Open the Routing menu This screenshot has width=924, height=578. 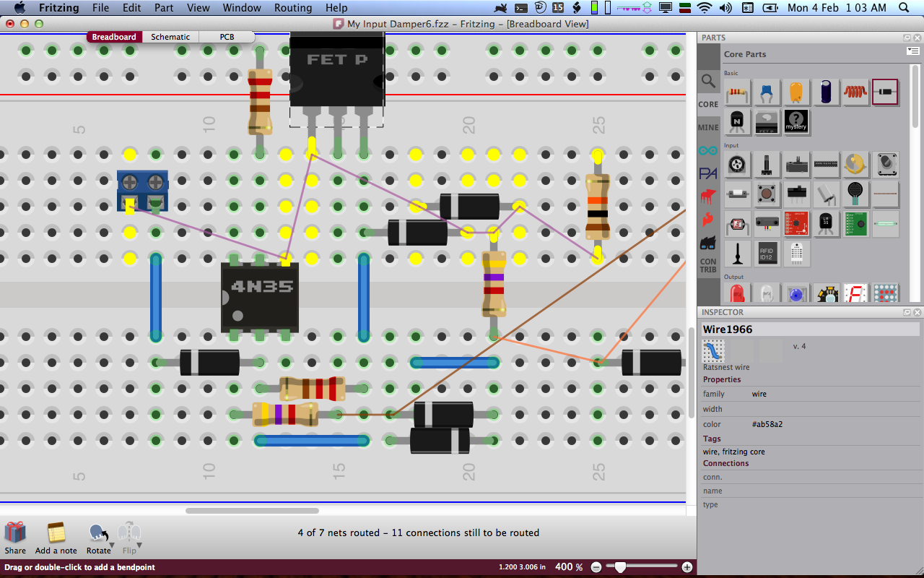click(293, 8)
